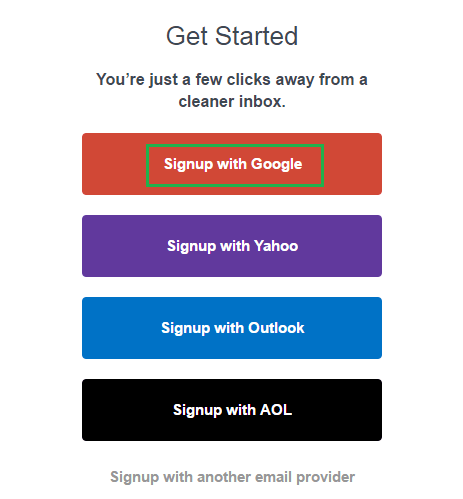The width and height of the screenshot is (463, 499).
Task: Select the title text at the top of the form
Action: [x=232, y=36]
